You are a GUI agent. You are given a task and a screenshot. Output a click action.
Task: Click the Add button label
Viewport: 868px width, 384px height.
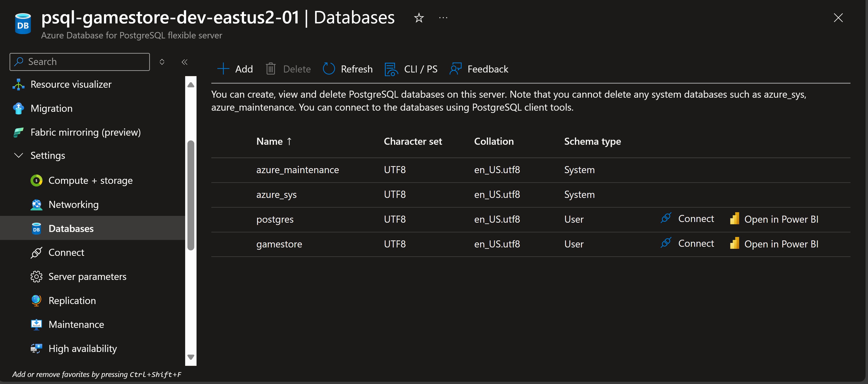coord(244,69)
